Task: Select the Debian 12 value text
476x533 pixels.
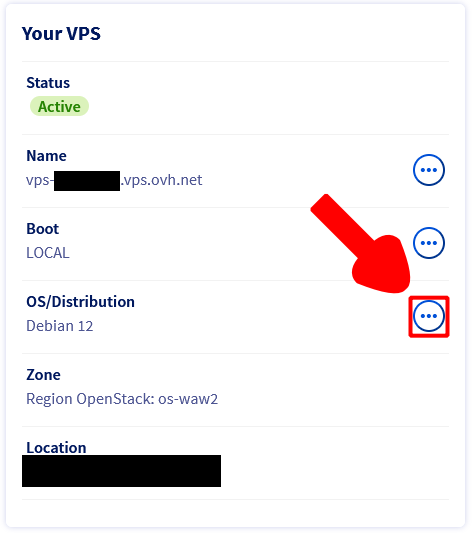Action: 60,326
